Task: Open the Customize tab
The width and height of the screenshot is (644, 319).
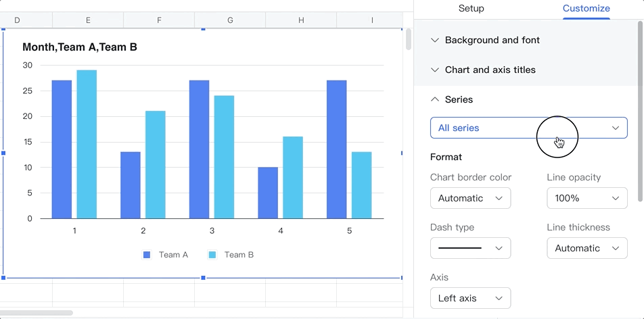Action: [586, 9]
